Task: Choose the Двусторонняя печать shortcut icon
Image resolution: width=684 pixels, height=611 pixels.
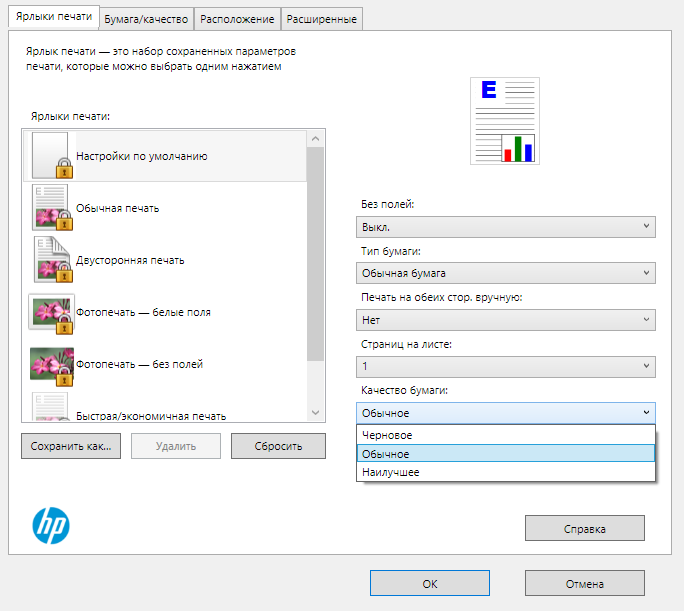Action: [x=51, y=259]
